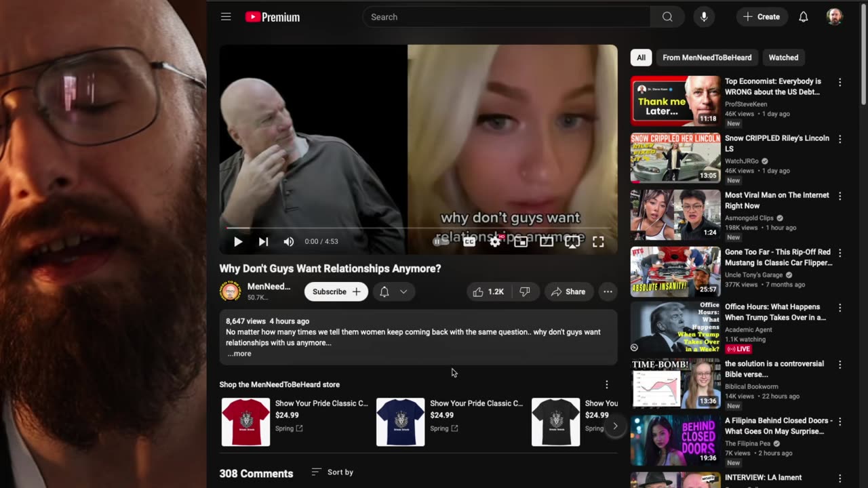The width and height of the screenshot is (868, 488).
Task: Dislike the video
Action: (x=524, y=291)
